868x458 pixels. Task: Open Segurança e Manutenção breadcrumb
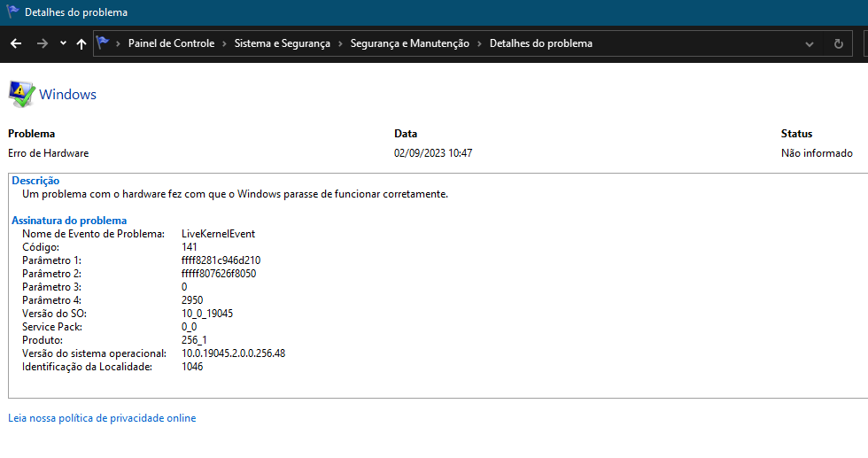(409, 43)
